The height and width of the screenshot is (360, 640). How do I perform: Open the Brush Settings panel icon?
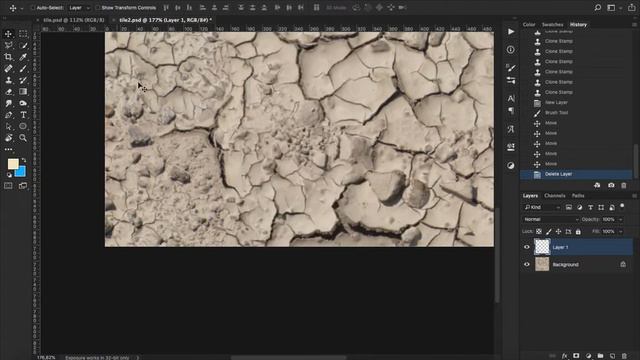tap(511, 67)
